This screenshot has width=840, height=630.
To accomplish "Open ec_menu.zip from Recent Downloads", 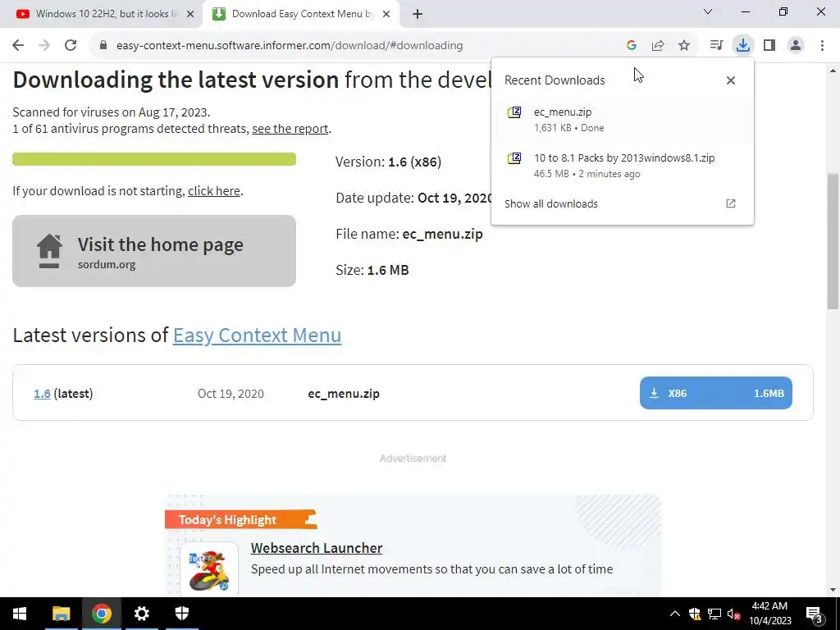I will [x=622, y=120].
